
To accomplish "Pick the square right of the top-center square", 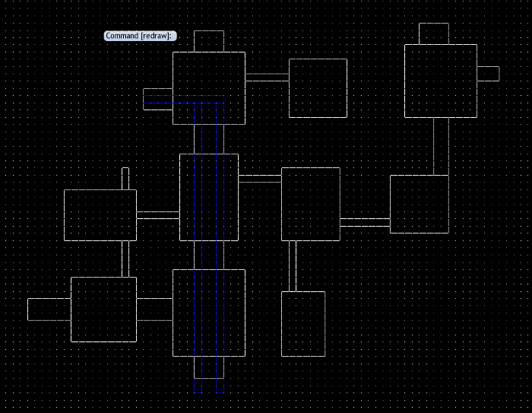I will click(x=318, y=88).
